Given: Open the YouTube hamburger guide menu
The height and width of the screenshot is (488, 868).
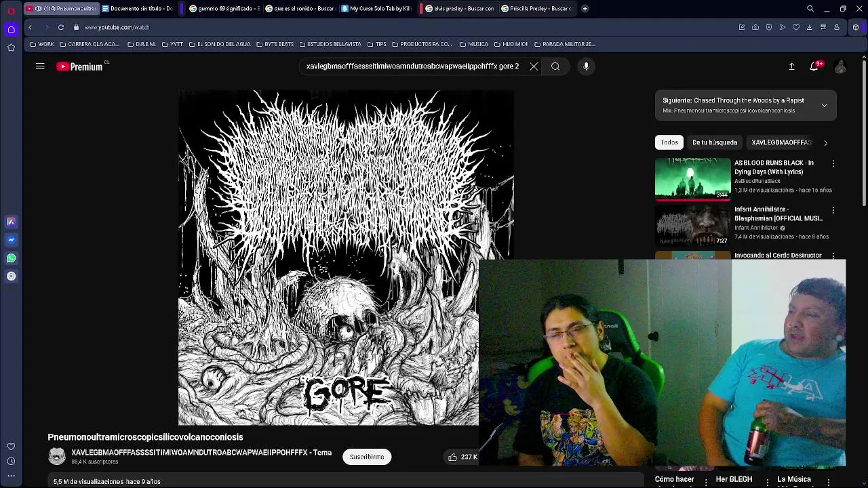Looking at the screenshot, I should (x=40, y=66).
